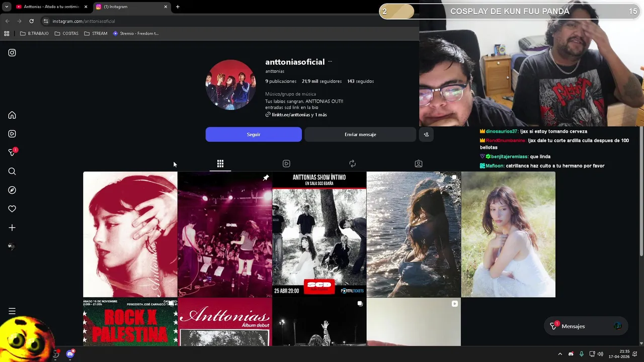This screenshot has height=362, width=644.
Task: Show hidden system tray icons
Action: coord(560,354)
